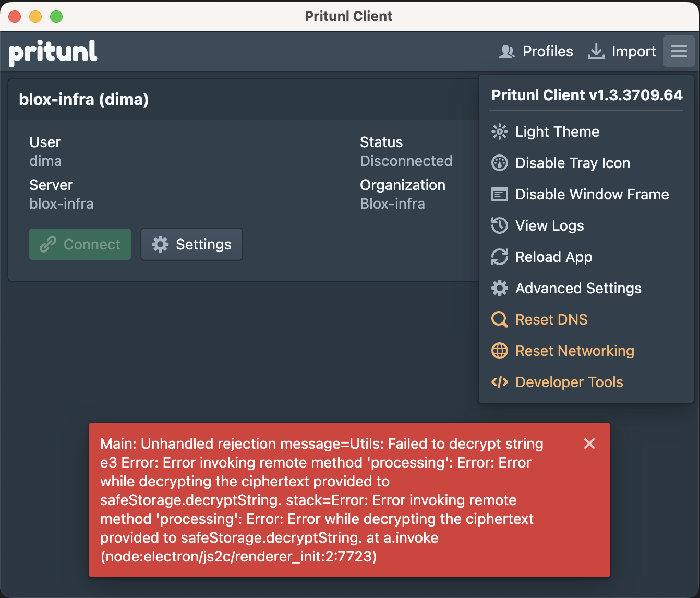Select Reload App menu entry
This screenshot has height=598, width=700.
(x=586, y=257)
